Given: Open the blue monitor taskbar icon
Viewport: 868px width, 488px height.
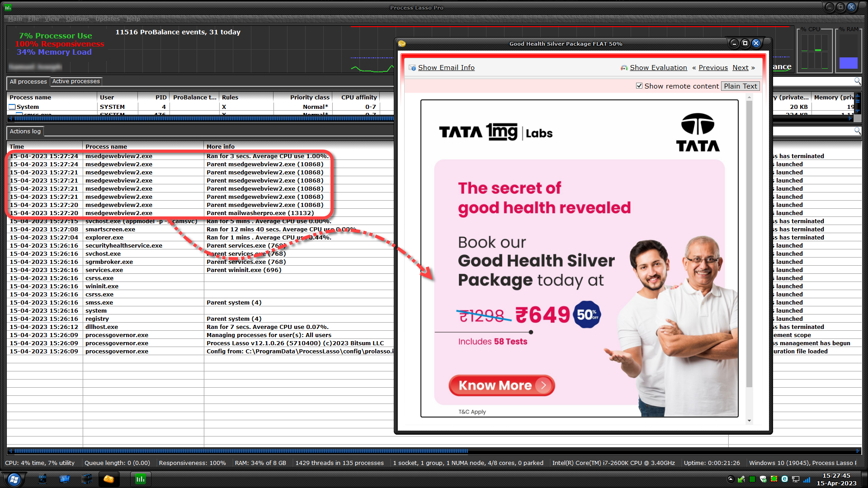Looking at the screenshot, I should [x=64, y=479].
